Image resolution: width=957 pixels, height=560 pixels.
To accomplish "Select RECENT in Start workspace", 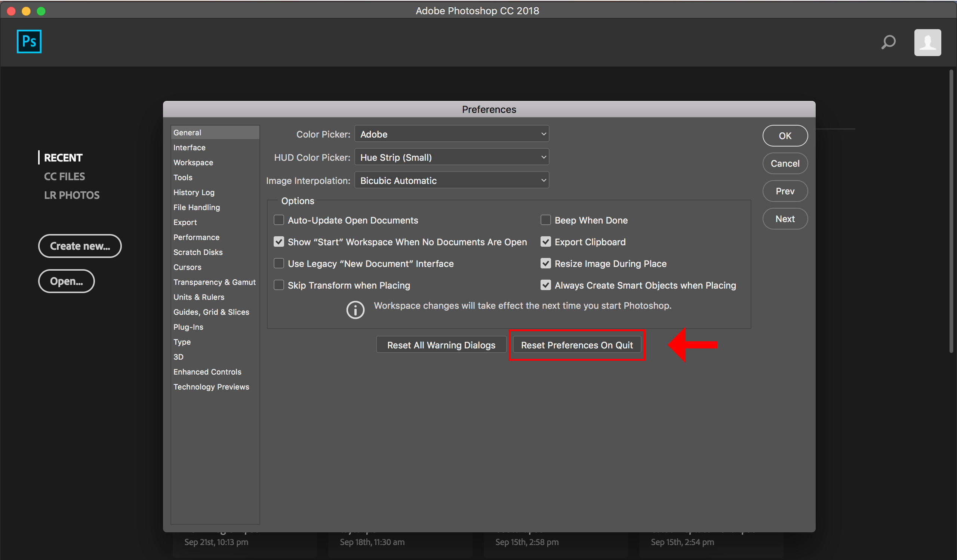I will coord(63,157).
